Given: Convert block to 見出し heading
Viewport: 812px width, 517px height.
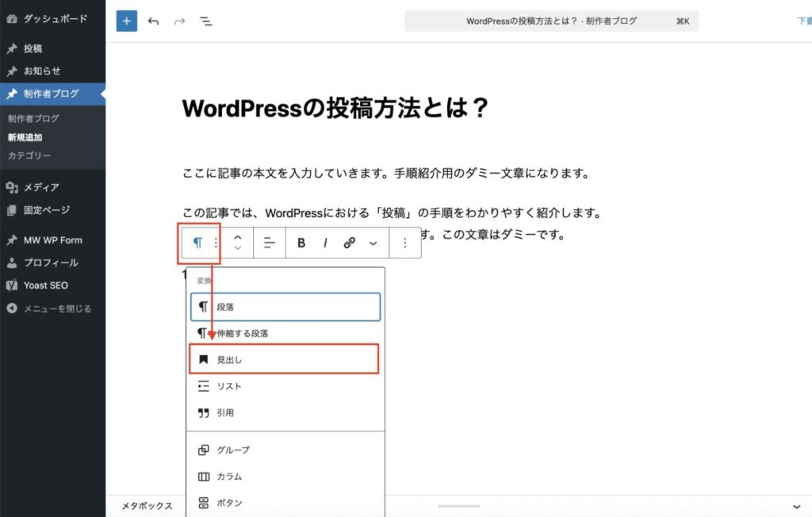Looking at the screenshot, I should click(x=285, y=359).
